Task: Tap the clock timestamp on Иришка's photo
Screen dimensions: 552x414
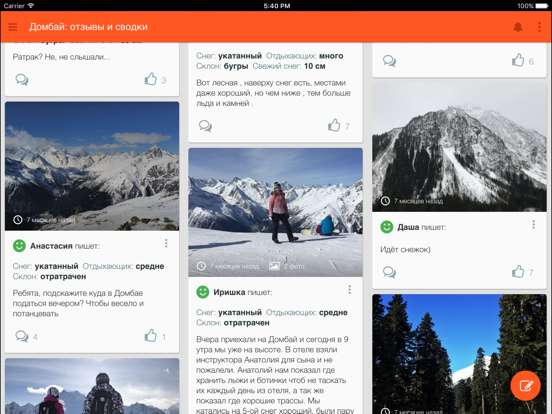Action: click(x=228, y=266)
